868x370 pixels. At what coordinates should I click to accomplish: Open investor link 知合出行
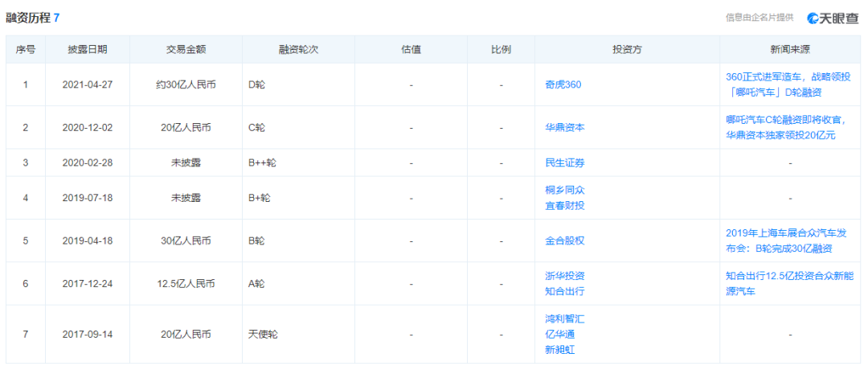point(565,291)
